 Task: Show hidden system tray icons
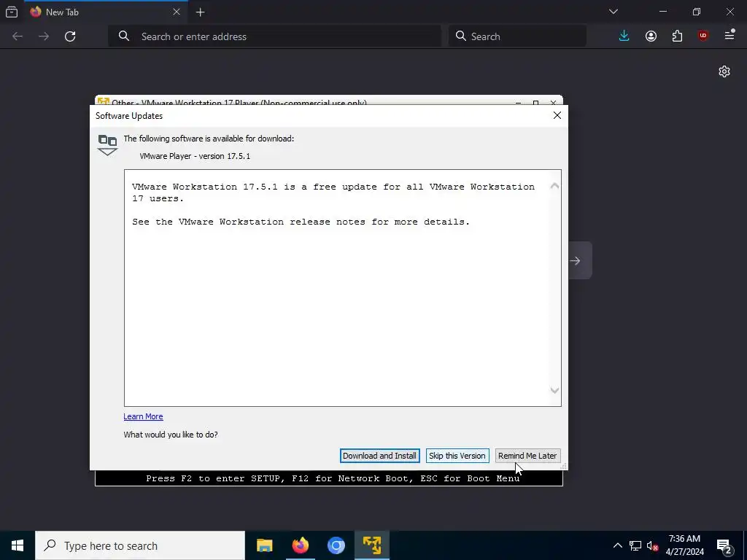(617, 545)
